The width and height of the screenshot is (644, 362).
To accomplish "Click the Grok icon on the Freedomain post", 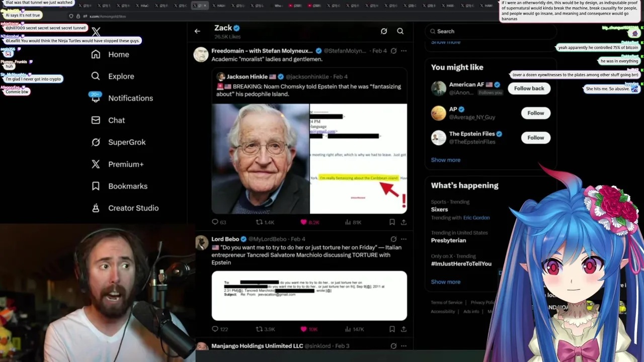I will (x=393, y=51).
